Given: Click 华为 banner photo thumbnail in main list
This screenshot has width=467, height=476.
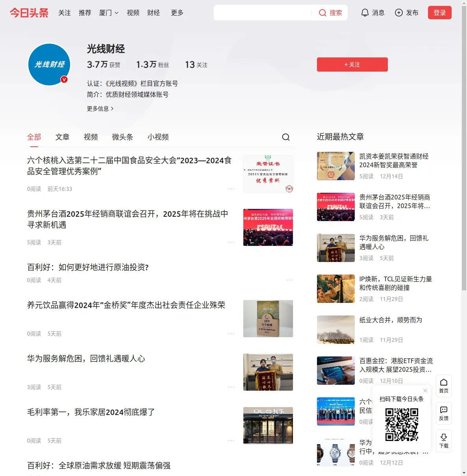Looking at the screenshot, I should [x=268, y=372].
